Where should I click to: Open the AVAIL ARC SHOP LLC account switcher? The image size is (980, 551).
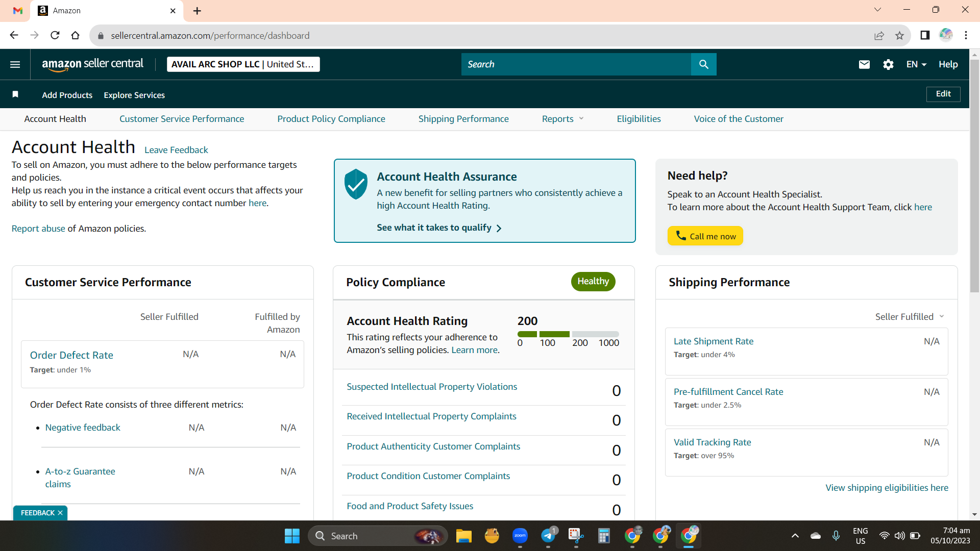243,64
